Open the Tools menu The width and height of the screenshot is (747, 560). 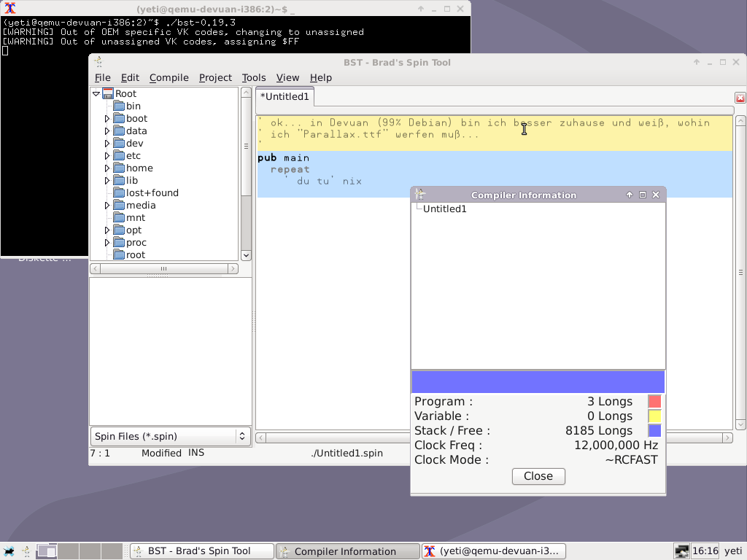(x=254, y=77)
